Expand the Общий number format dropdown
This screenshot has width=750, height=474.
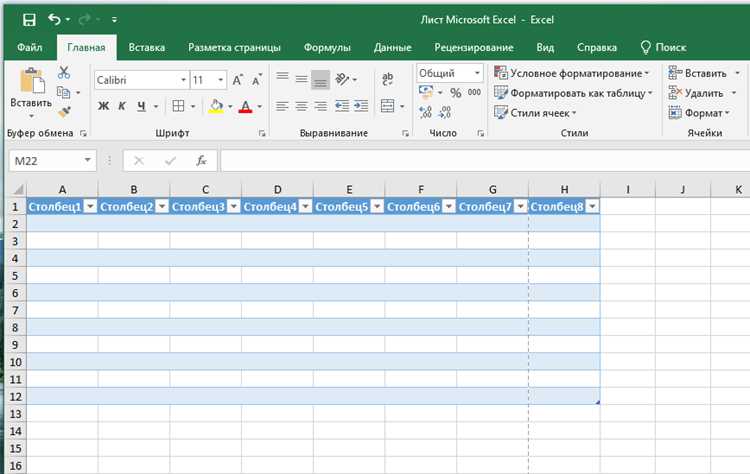tap(477, 73)
